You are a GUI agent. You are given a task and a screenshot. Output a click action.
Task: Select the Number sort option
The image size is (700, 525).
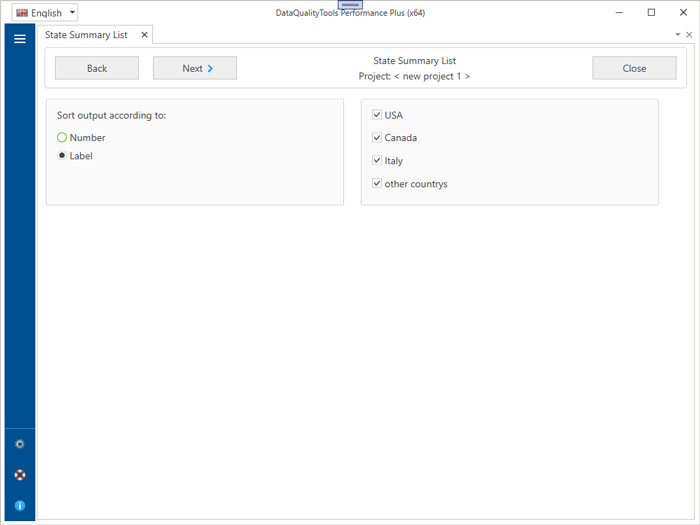[62, 138]
